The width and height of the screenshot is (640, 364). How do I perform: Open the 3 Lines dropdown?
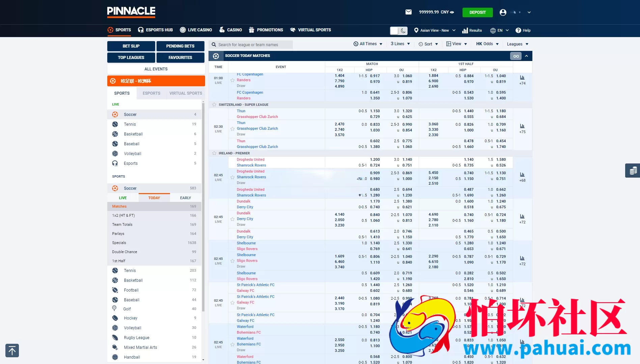point(400,44)
